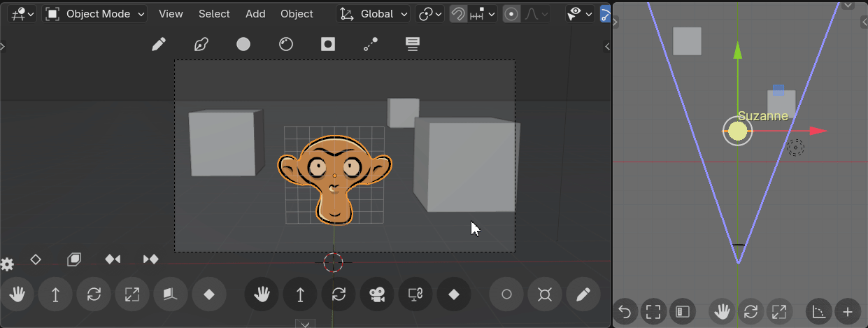Click the scale button in the right viewport
Viewport: 868px width, 328px height.
(x=779, y=312)
